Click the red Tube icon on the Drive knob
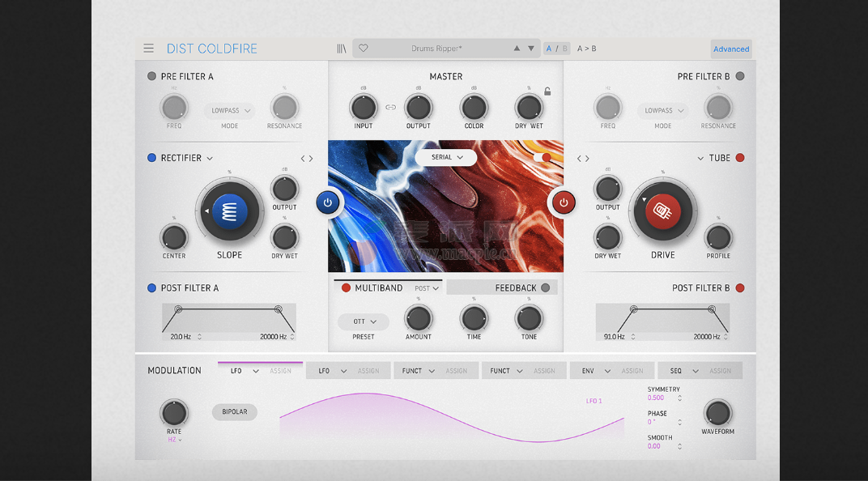Image resolution: width=868 pixels, height=481 pixels. point(663,211)
